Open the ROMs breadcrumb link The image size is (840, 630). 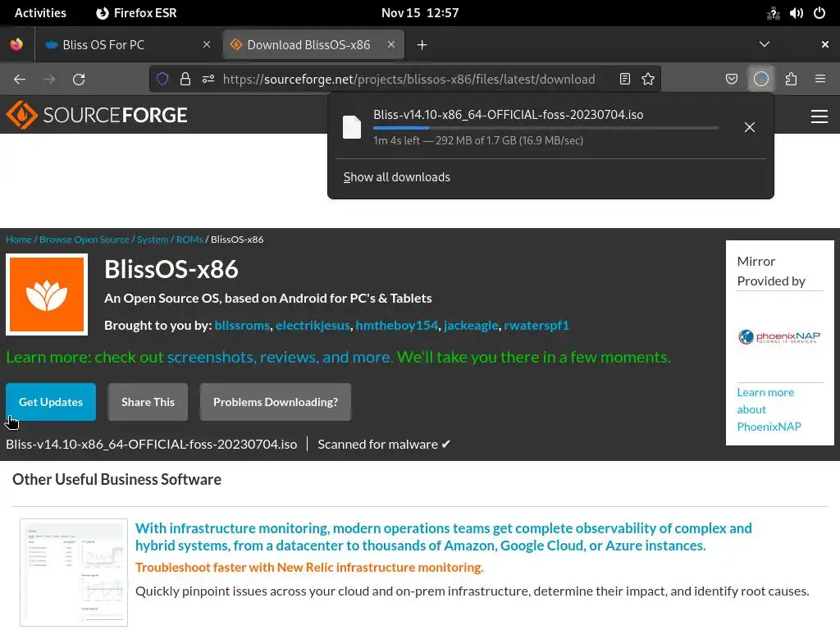coord(189,240)
